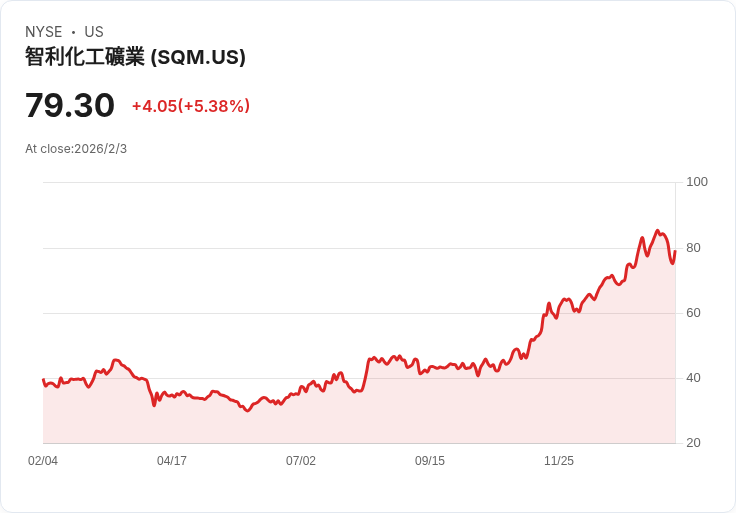Open the 智利化工礦業 (SQM.US) stock title
Image resolution: width=736 pixels, height=513 pixels.
pyautogui.click(x=135, y=57)
